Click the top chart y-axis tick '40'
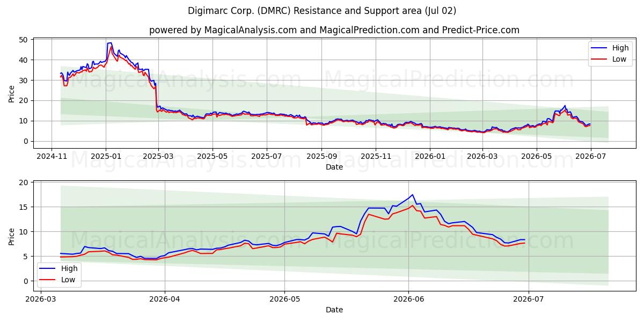 click(x=24, y=60)
